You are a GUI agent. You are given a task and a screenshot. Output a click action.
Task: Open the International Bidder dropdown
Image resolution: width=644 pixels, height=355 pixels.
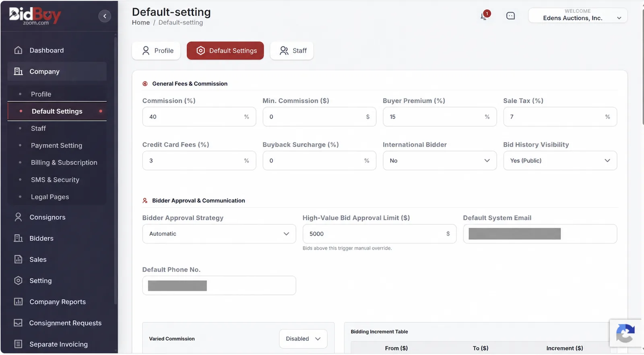tap(440, 160)
